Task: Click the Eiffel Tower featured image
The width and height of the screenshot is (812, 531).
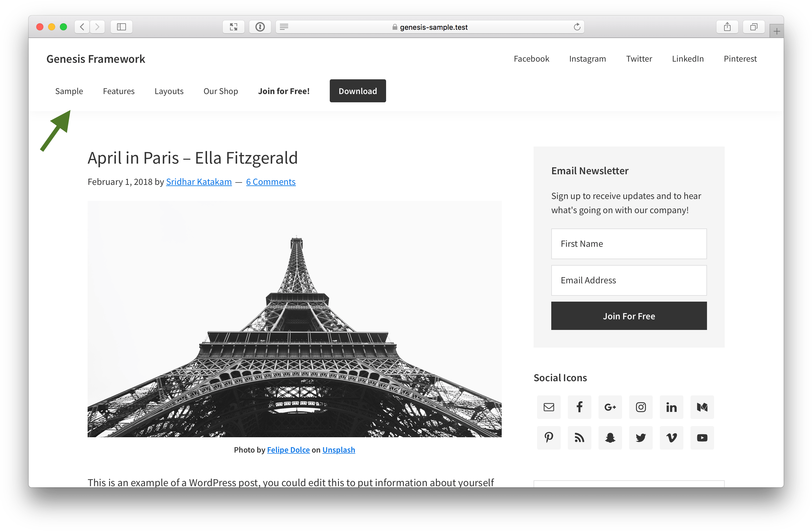Action: (x=294, y=319)
